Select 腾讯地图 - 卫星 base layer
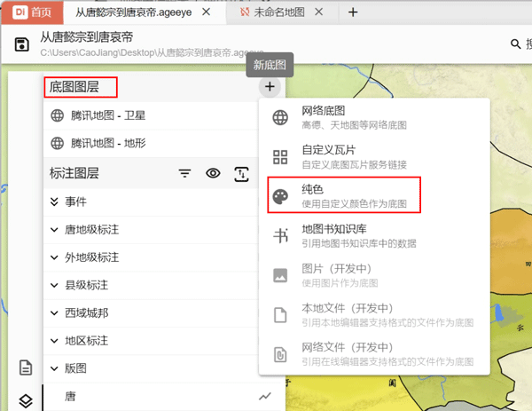Screen dimensions: 532x411 151,115
